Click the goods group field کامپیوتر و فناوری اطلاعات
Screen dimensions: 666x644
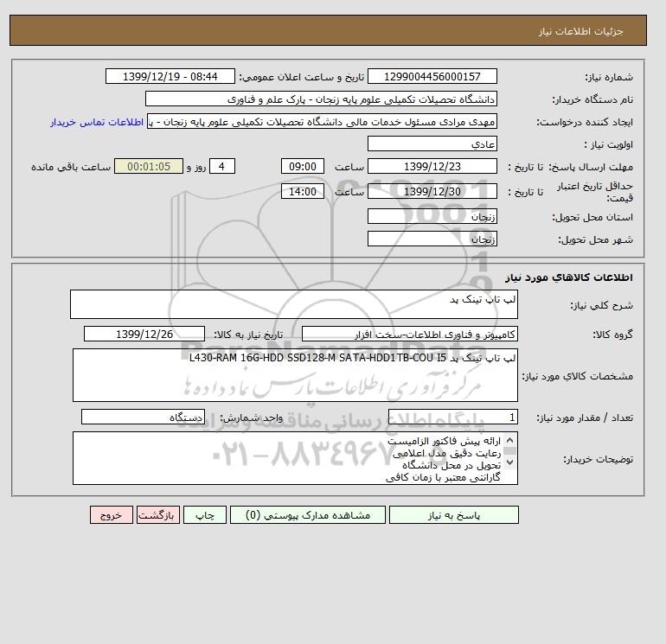click(x=409, y=334)
